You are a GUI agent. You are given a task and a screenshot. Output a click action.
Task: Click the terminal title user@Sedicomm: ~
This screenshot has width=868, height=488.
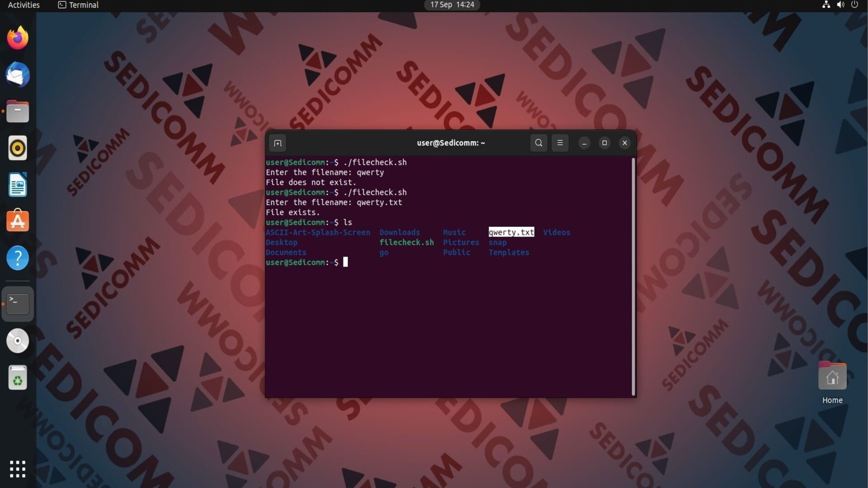click(451, 143)
